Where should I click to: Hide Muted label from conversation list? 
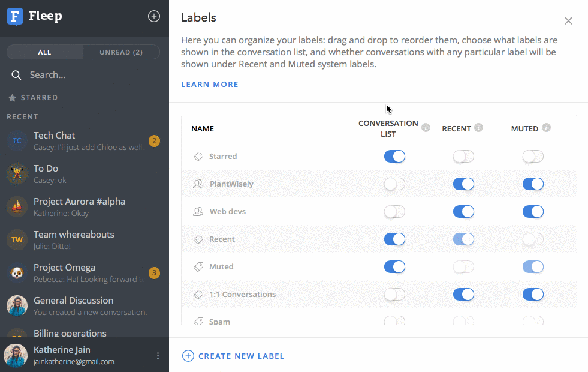[394, 267]
